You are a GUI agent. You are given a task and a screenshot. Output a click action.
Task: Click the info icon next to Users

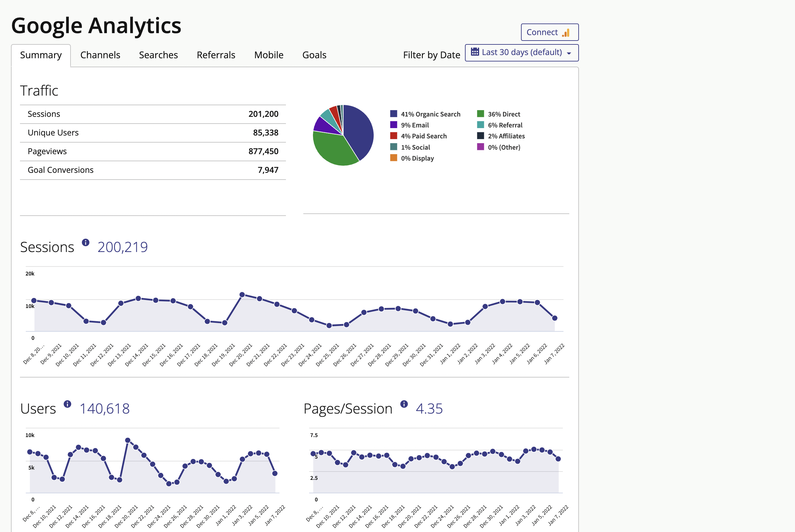(68, 404)
